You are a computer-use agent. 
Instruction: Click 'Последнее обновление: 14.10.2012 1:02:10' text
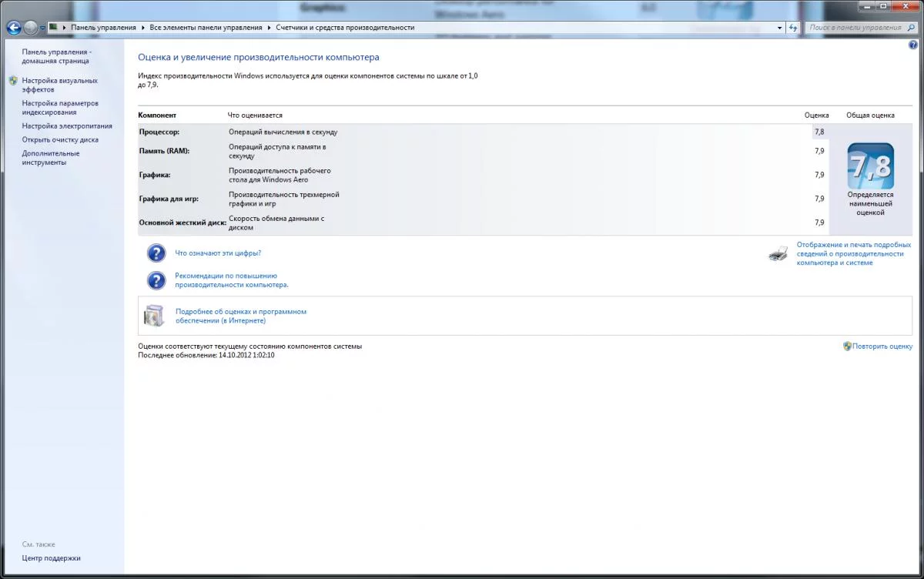click(206, 355)
